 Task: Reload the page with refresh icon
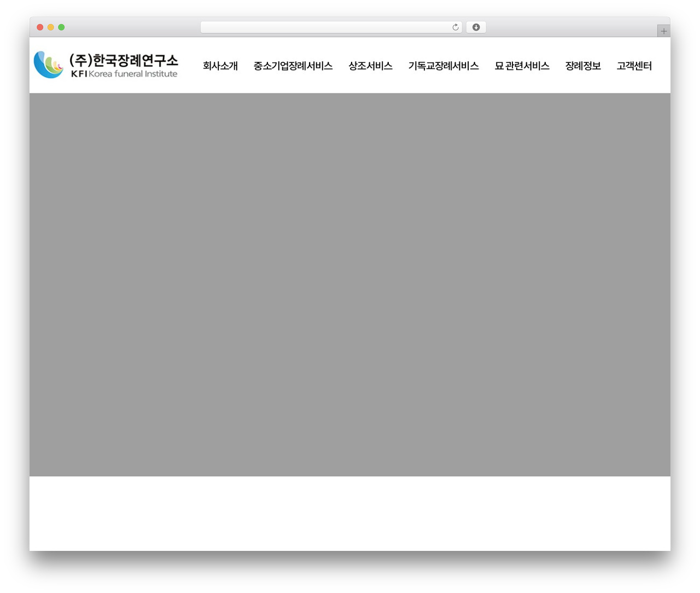click(455, 27)
